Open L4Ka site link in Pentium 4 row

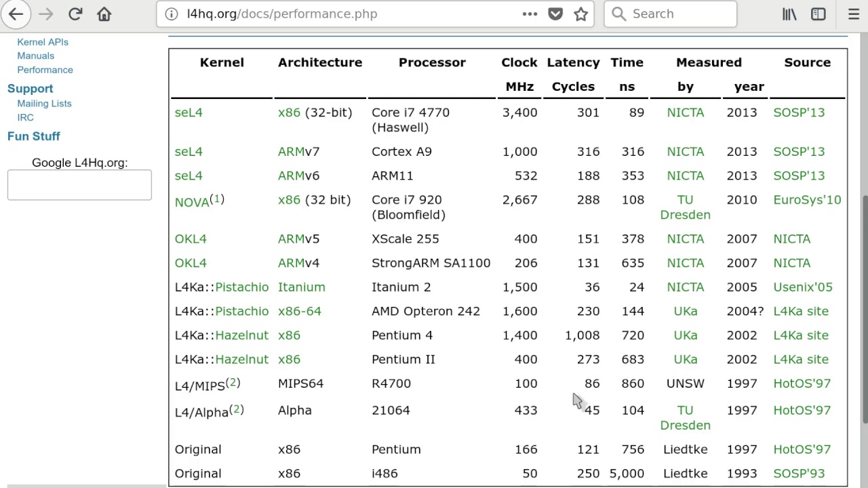pos(801,335)
